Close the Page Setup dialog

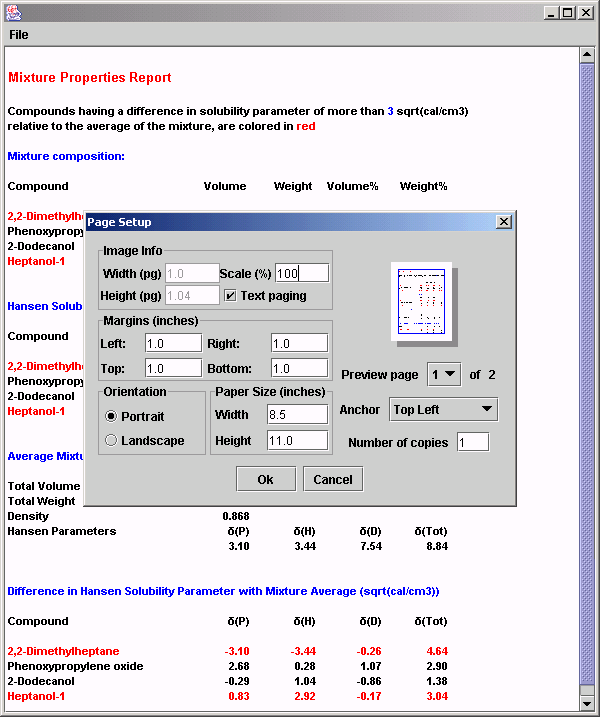point(503,222)
